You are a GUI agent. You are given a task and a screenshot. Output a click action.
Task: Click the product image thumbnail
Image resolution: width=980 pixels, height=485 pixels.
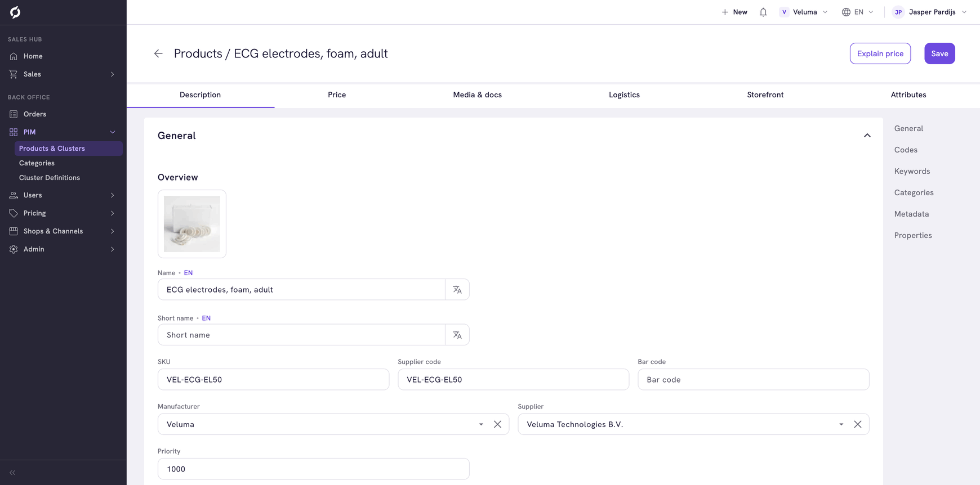tap(192, 224)
